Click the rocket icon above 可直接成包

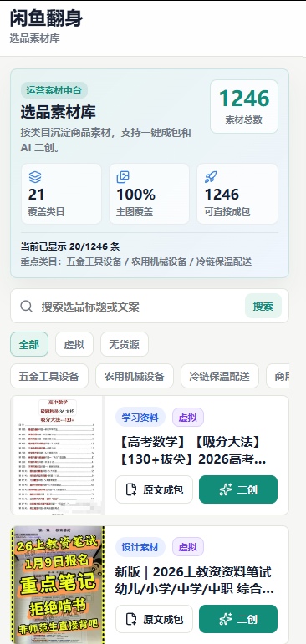211,177
